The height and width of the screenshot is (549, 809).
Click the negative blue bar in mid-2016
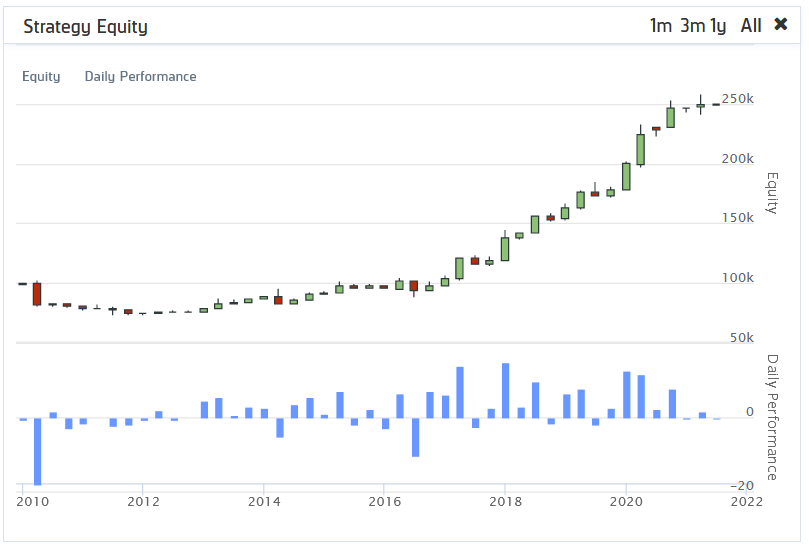click(x=415, y=437)
